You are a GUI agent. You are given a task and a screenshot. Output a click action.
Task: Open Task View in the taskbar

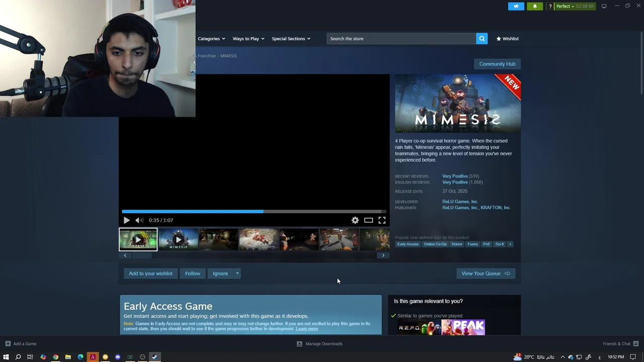click(x=30, y=357)
